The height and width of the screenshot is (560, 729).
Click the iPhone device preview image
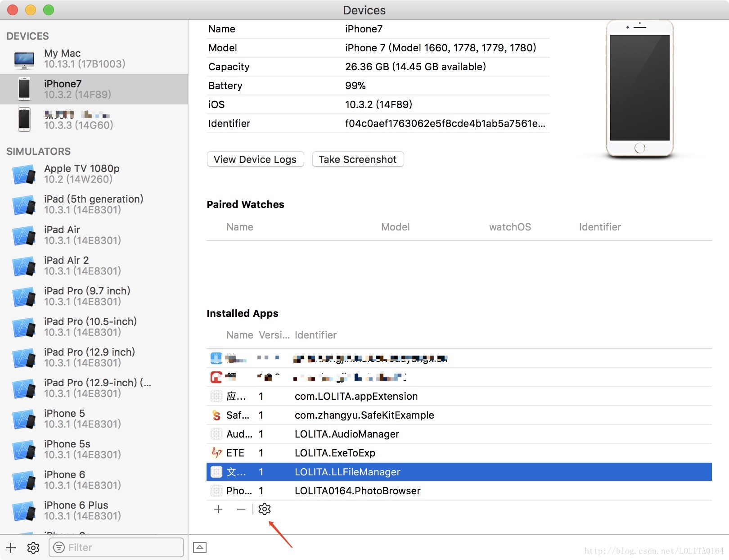click(639, 89)
